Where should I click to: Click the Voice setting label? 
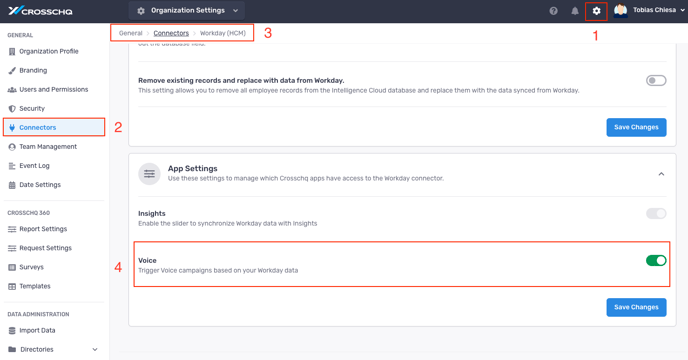point(147,260)
